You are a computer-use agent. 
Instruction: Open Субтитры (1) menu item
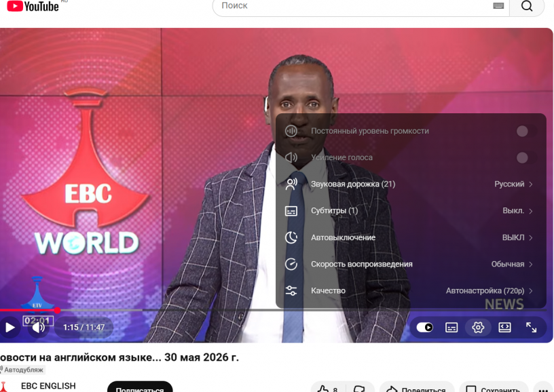[x=411, y=211]
